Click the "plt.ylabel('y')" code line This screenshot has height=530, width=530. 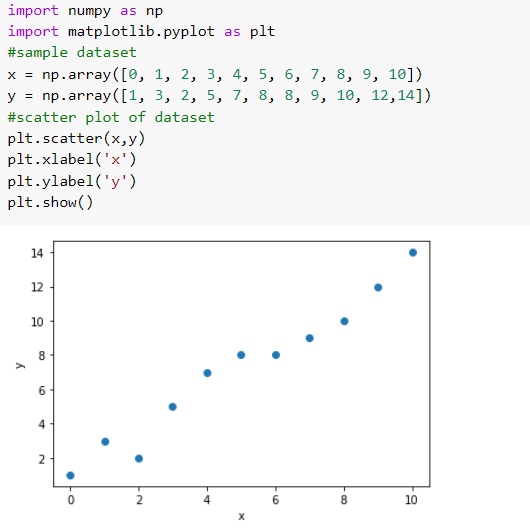(x=72, y=182)
